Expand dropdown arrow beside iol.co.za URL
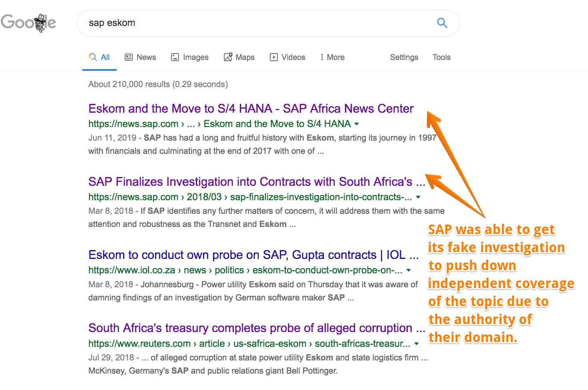 [x=409, y=270]
